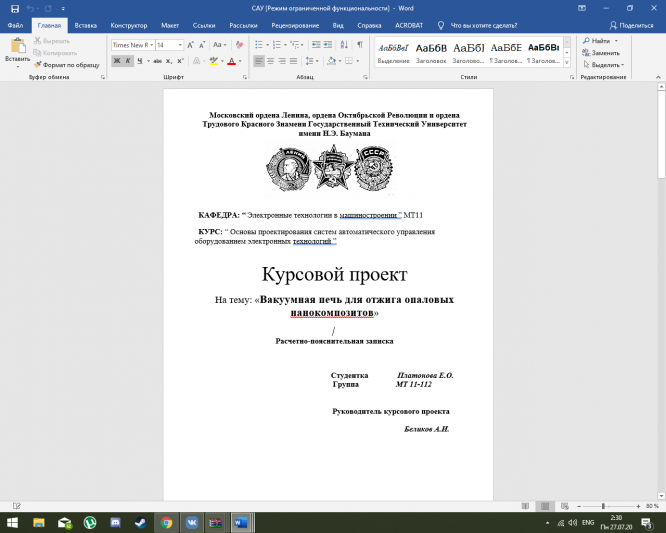Image resolution: width=666 pixels, height=533 pixels.
Task: Click the Поделиться share button
Action: pyautogui.click(x=631, y=24)
